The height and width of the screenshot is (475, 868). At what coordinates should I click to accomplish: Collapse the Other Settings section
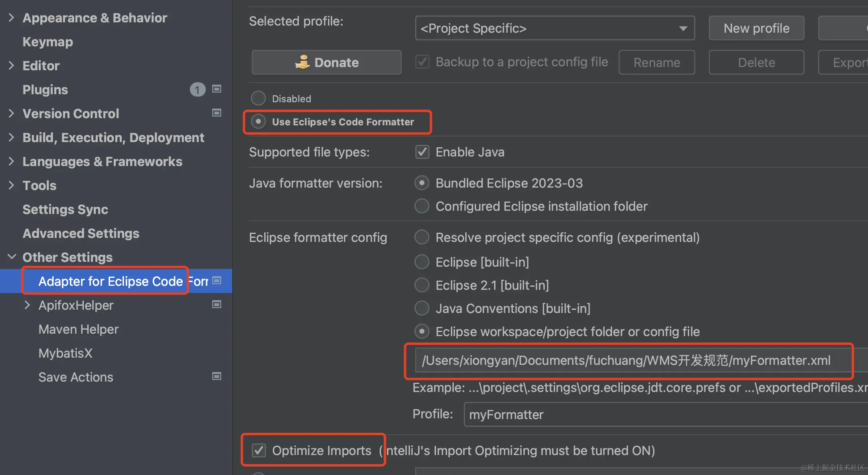coord(12,257)
